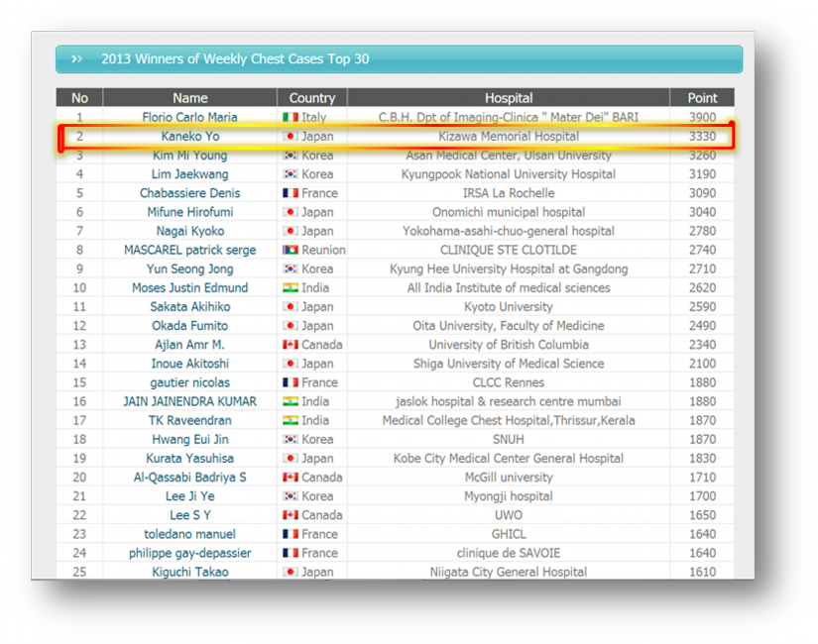Open Mifune Hirofumi name link
Viewport: 818px width, 644px height.
click(190, 212)
